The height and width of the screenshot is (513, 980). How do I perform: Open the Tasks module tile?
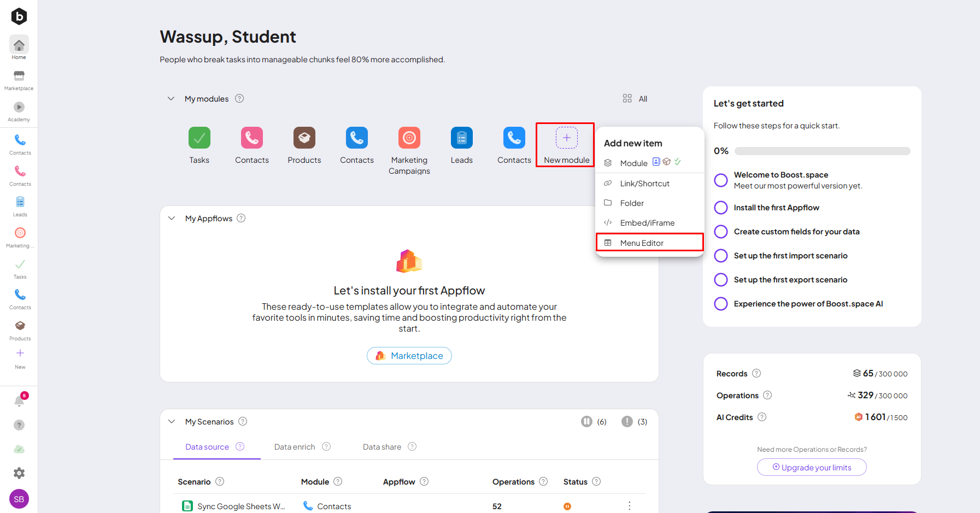(199, 138)
